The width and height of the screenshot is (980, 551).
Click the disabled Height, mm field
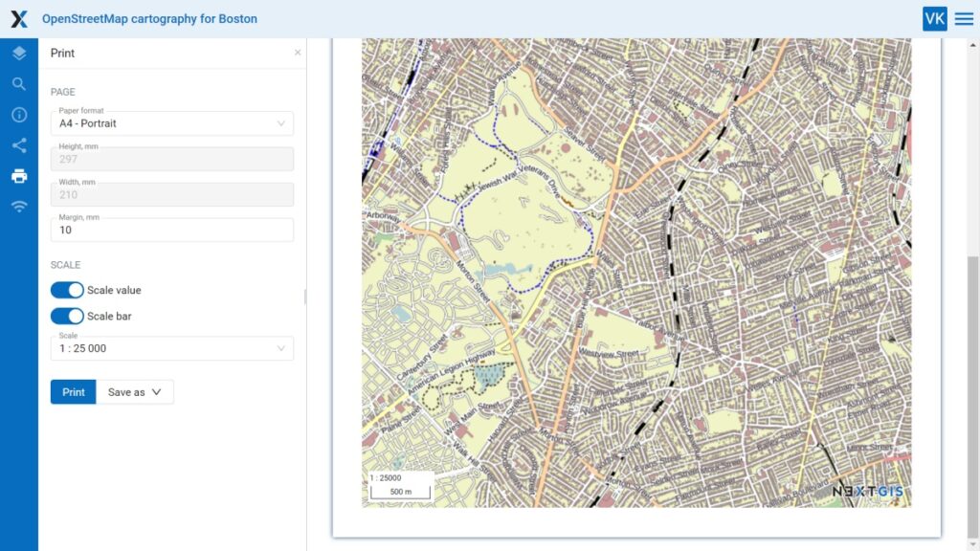point(172,159)
